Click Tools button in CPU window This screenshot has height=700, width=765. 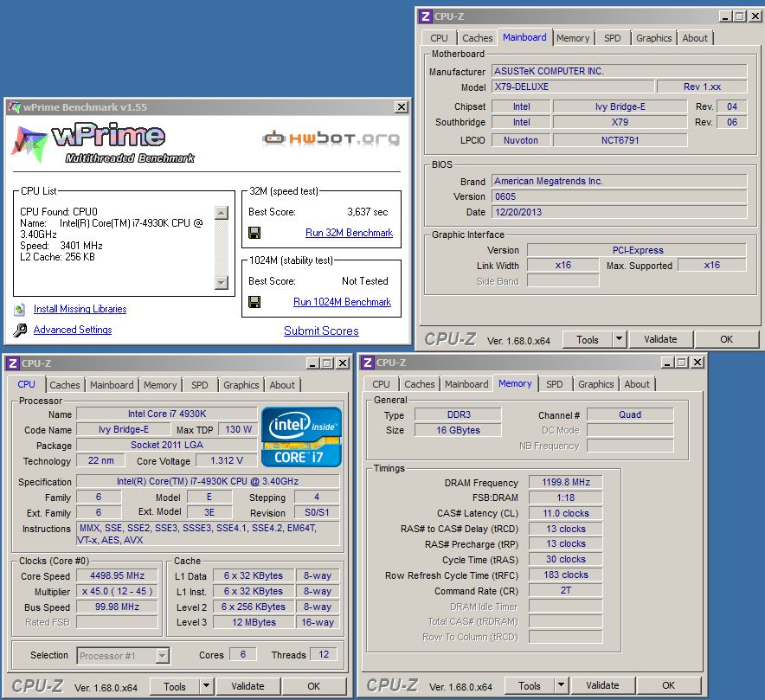pyautogui.click(x=175, y=686)
